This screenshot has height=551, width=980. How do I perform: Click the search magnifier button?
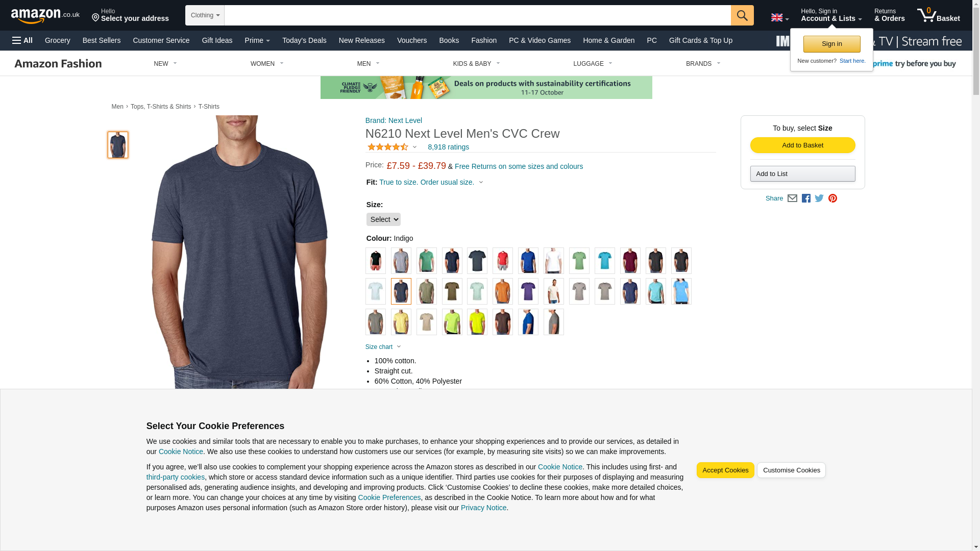pos(742,15)
